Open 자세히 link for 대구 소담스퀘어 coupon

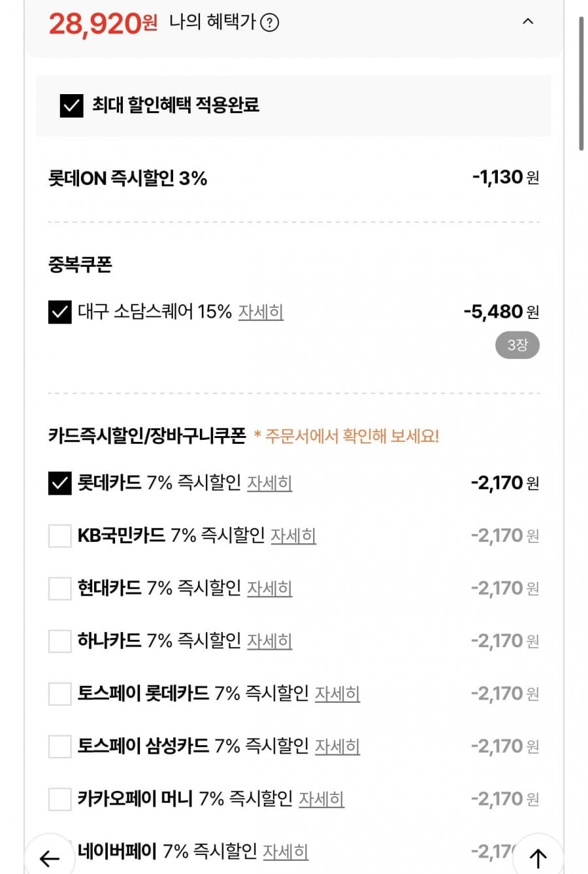click(x=261, y=312)
